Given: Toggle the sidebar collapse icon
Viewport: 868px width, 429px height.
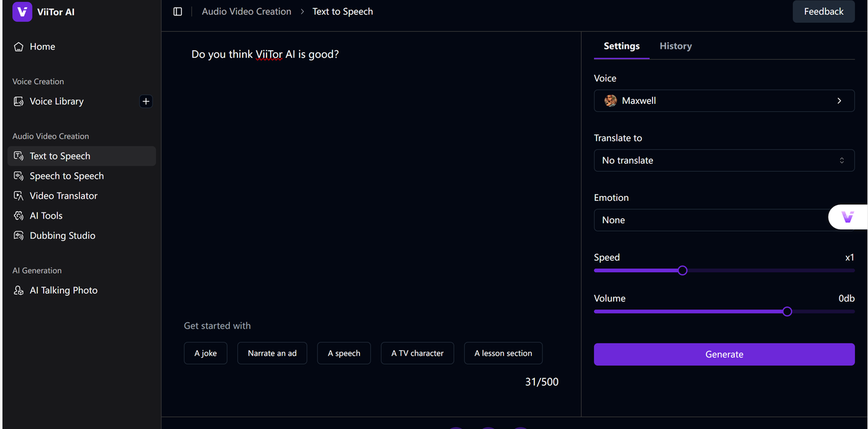Looking at the screenshot, I should (x=178, y=12).
